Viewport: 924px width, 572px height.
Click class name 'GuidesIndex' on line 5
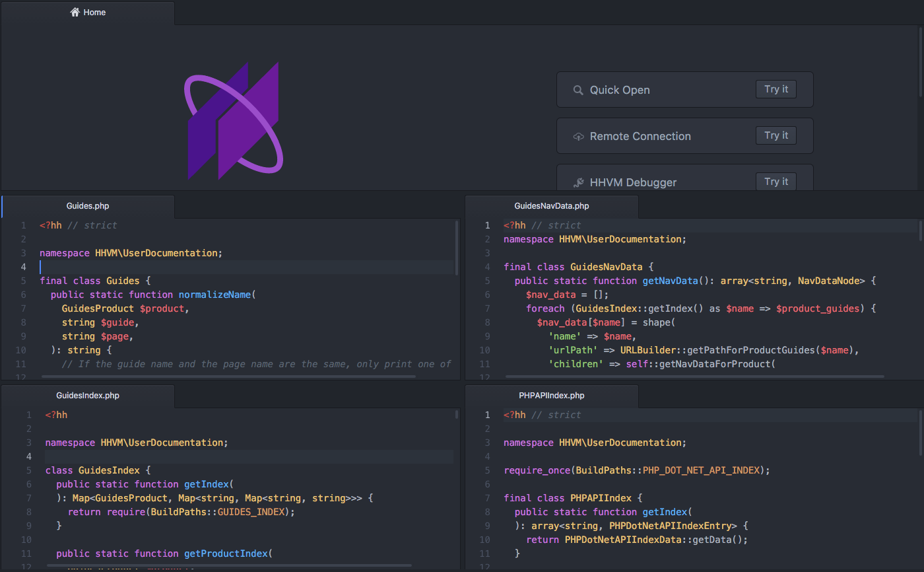109,470
